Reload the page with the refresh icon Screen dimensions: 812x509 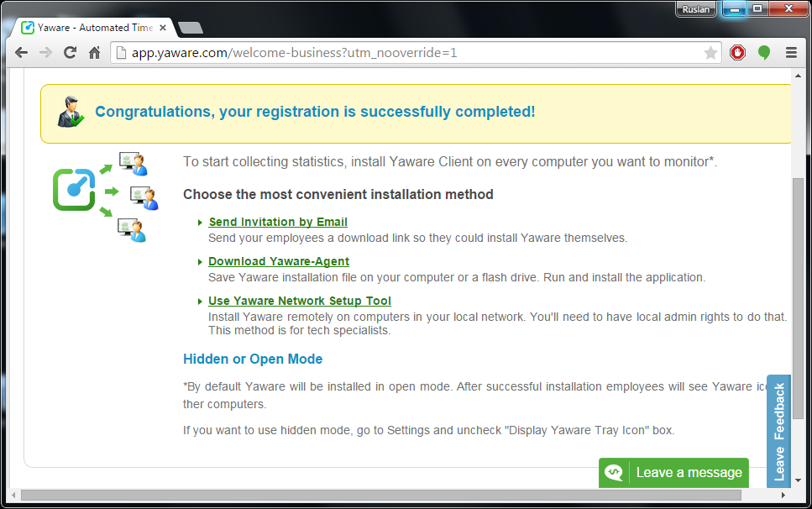pyautogui.click(x=71, y=53)
